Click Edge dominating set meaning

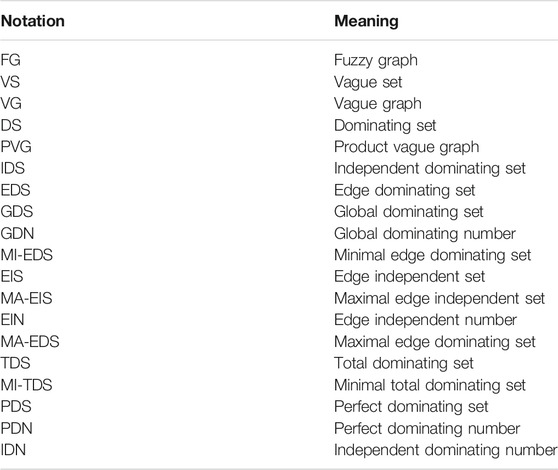click(405, 191)
